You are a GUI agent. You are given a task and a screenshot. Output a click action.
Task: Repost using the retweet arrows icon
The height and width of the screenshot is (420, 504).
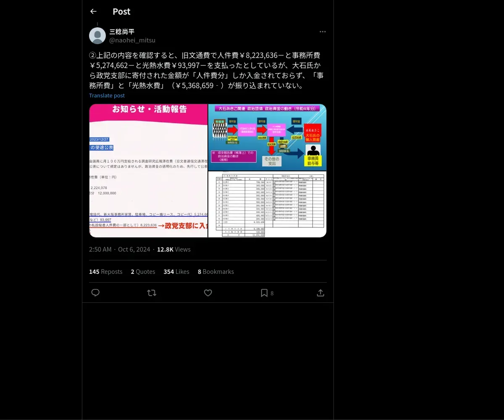coord(152,293)
